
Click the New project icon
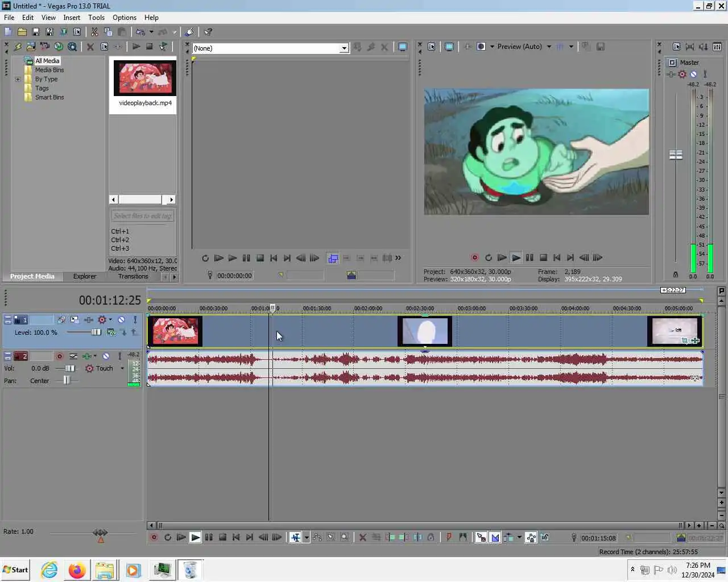pos(8,32)
